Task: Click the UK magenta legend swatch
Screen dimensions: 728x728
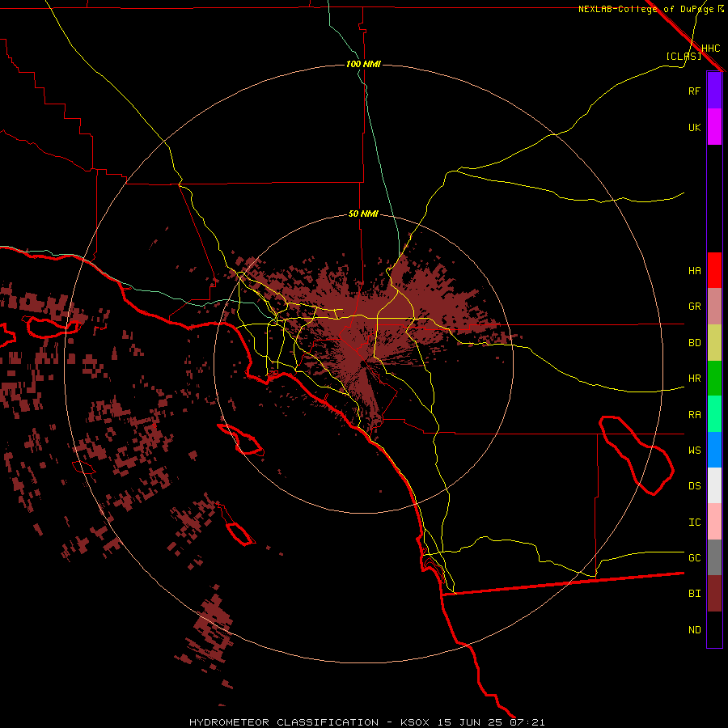Action: (x=714, y=127)
